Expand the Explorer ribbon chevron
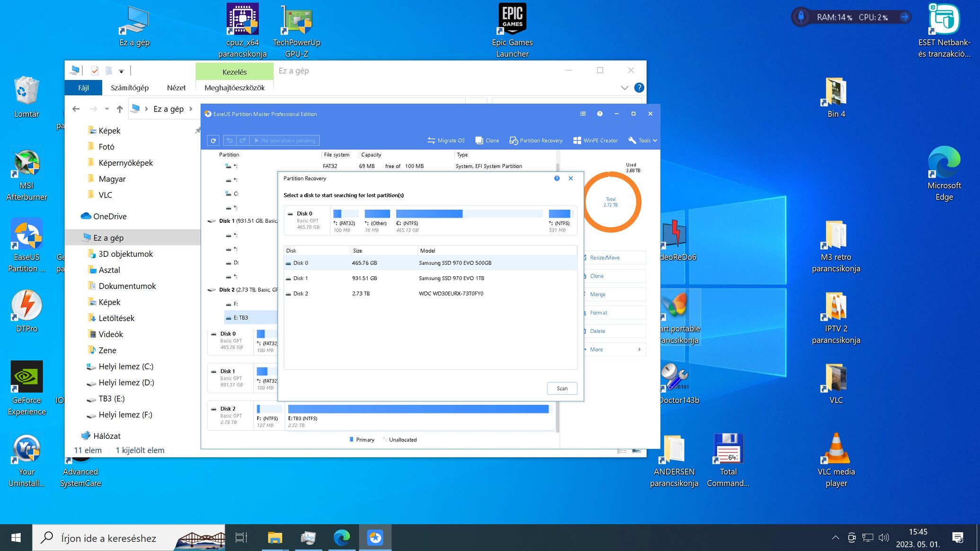 click(x=624, y=87)
